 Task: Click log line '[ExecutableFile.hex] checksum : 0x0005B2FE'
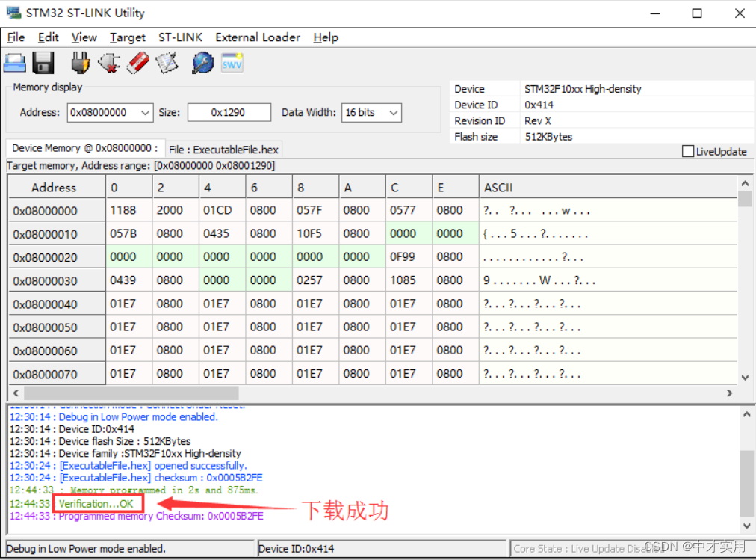click(x=161, y=478)
